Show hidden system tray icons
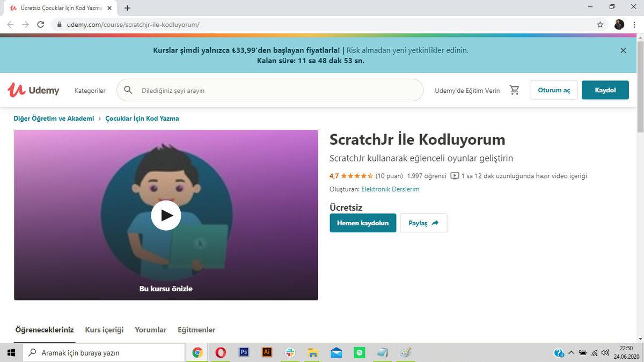644x362 pixels. tap(571, 352)
